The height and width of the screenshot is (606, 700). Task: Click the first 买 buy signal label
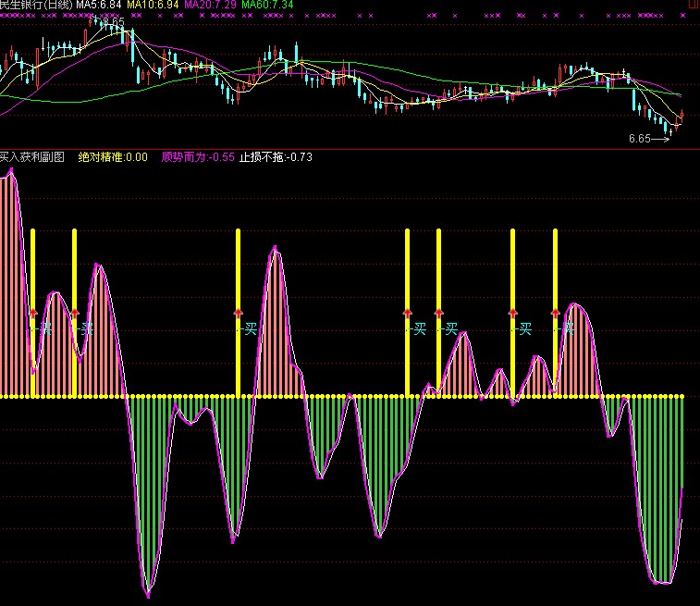point(45,328)
